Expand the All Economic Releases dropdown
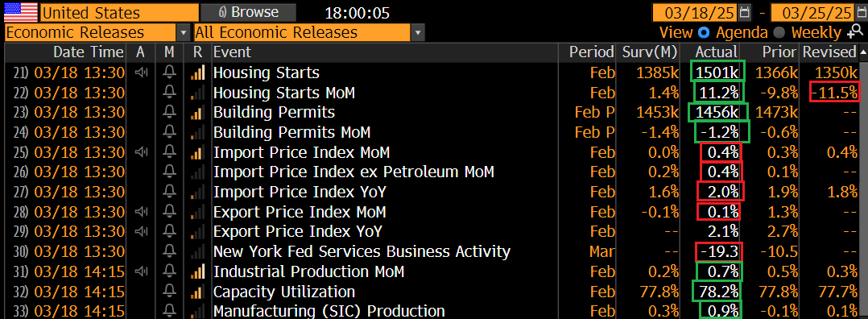Viewport: 868px width, 319px height. 418,33
